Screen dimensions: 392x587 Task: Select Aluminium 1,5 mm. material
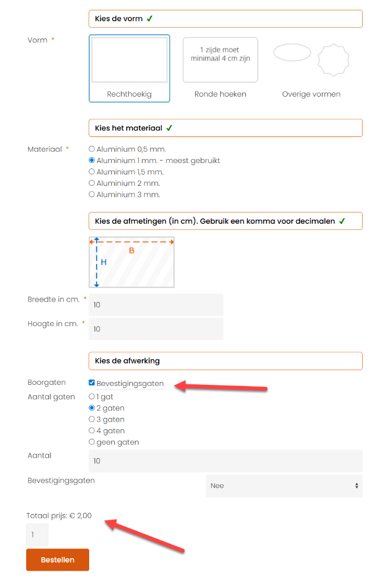92,172
